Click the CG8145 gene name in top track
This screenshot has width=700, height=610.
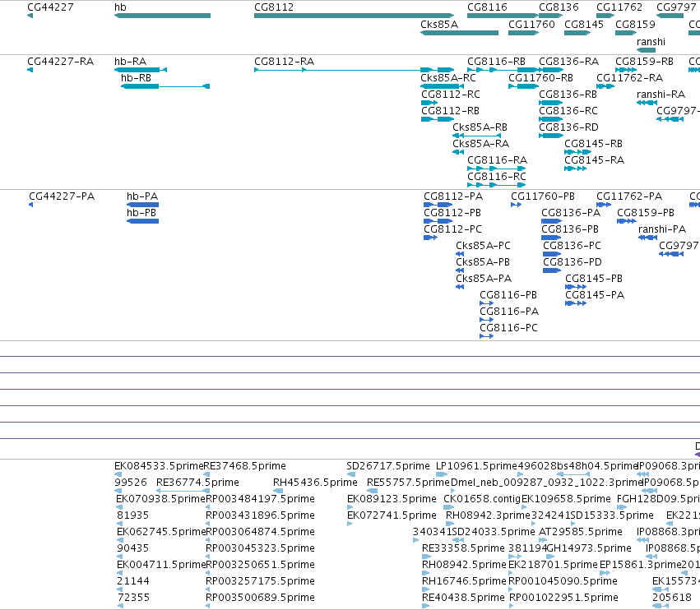tap(584, 25)
